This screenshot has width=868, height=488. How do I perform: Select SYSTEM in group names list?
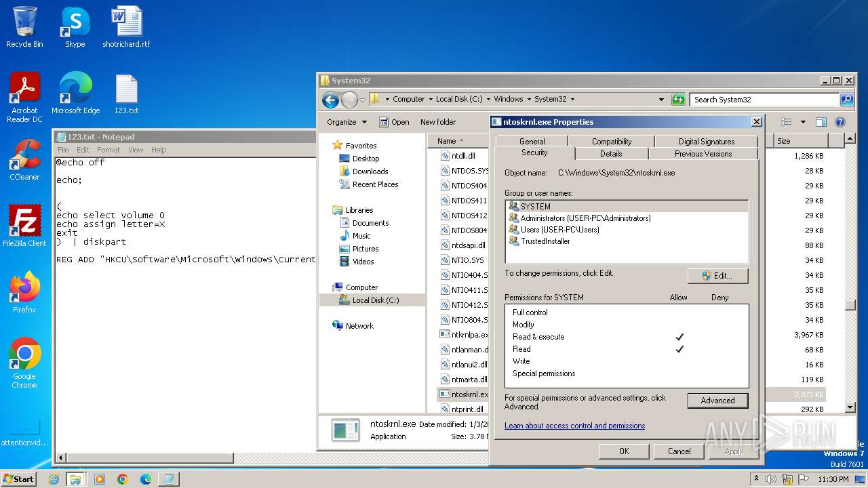(x=627, y=207)
